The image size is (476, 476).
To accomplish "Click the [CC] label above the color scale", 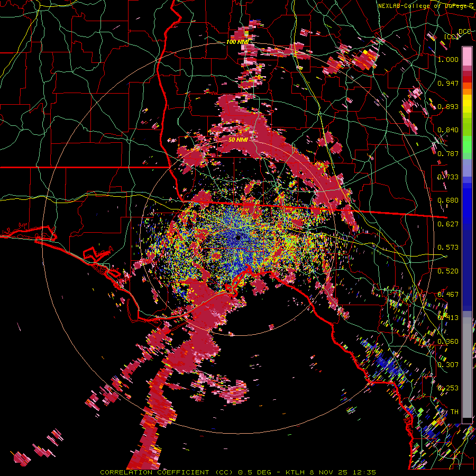I will [451, 36].
